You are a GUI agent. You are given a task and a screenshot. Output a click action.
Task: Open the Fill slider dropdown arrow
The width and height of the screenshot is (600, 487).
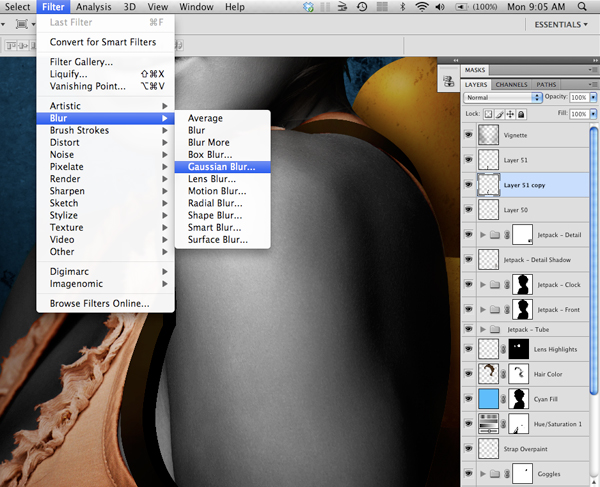[x=593, y=114]
